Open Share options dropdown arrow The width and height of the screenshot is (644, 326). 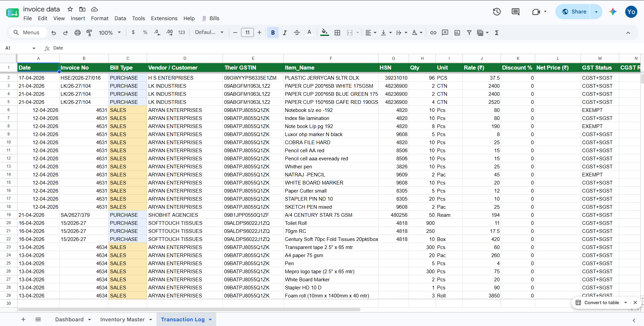coord(596,12)
